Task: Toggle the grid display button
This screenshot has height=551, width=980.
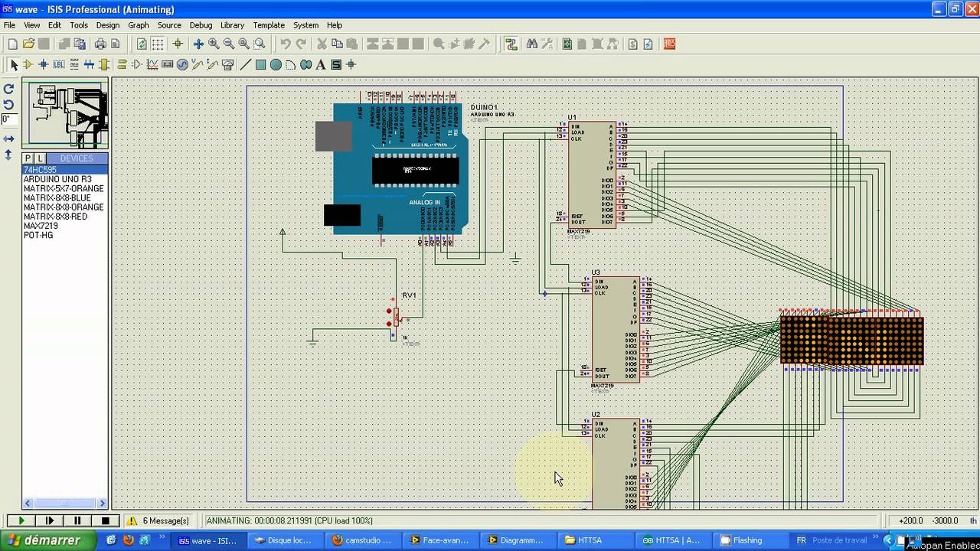Action: [x=157, y=44]
